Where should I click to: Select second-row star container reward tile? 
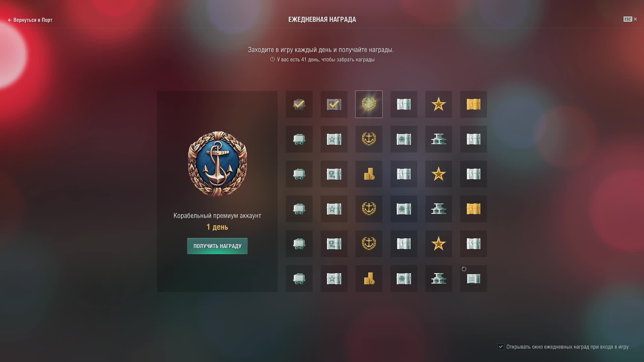coord(334,139)
